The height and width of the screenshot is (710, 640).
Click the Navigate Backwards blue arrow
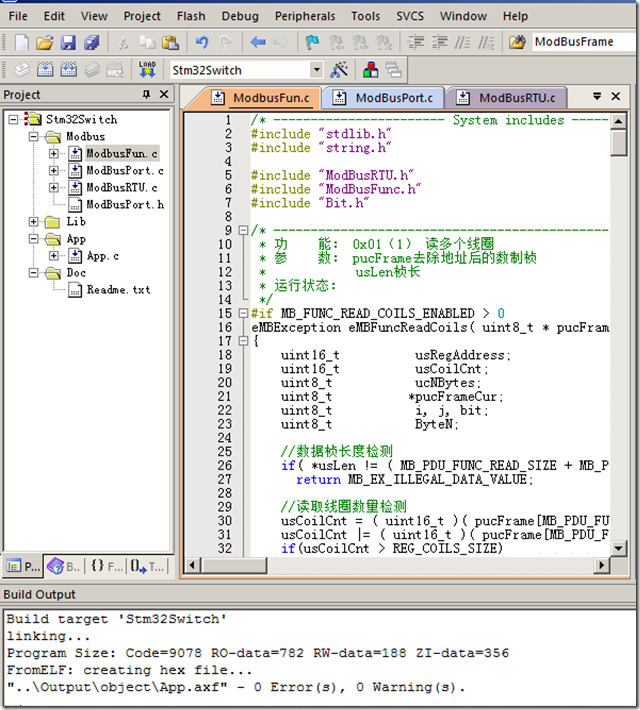click(257, 42)
